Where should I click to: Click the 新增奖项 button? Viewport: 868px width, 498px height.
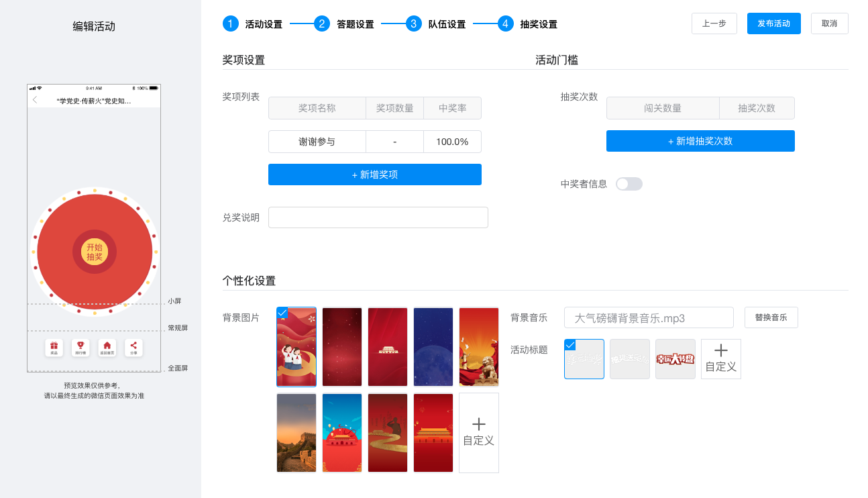tap(374, 175)
